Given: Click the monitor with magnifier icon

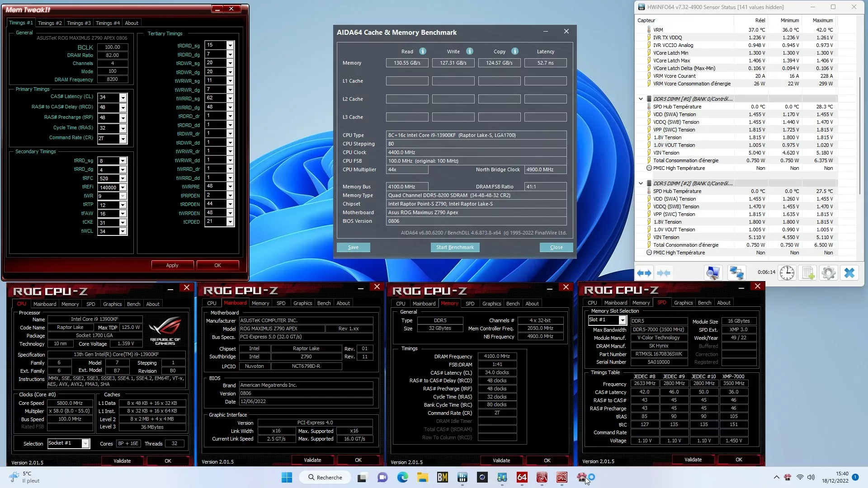Looking at the screenshot, I should pyautogui.click(x=713, y=273).
